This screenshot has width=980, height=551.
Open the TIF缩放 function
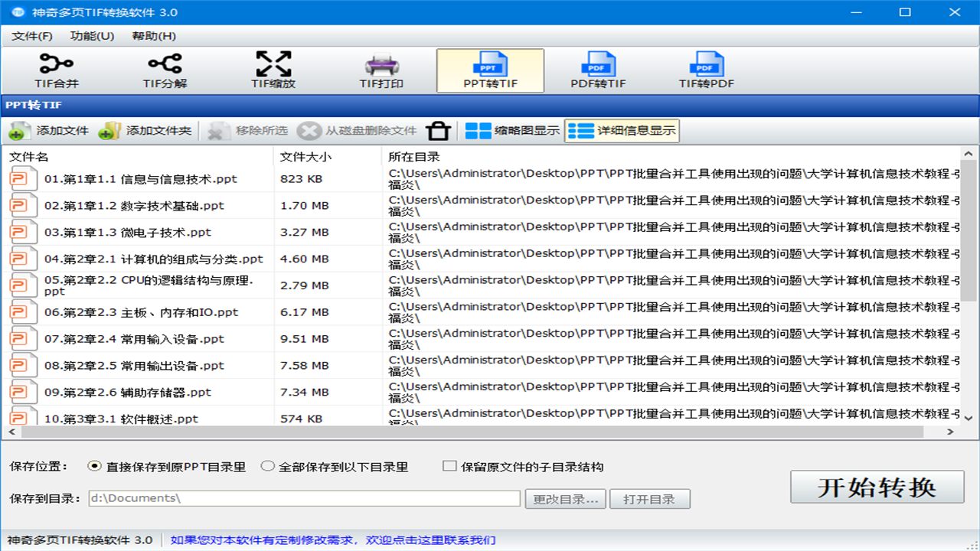(x=273, y=70)
